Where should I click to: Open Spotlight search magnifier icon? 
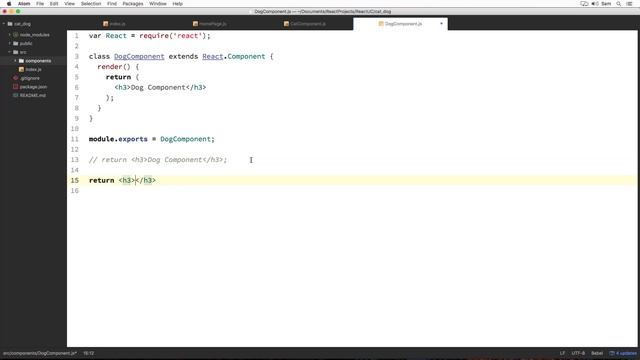pos(619,4)
